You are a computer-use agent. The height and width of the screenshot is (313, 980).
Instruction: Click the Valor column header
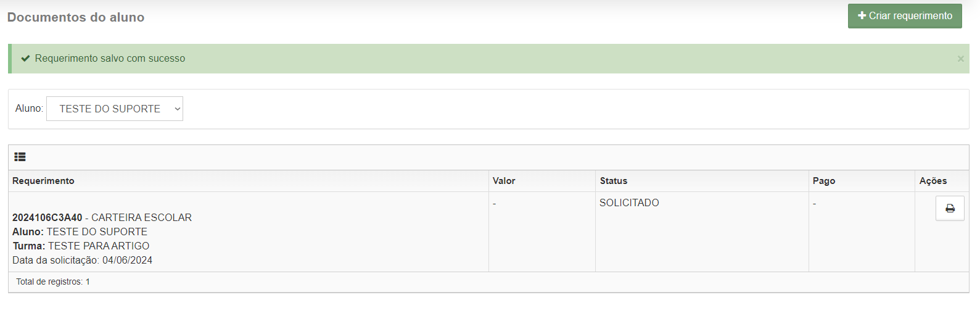pos(504,181)
